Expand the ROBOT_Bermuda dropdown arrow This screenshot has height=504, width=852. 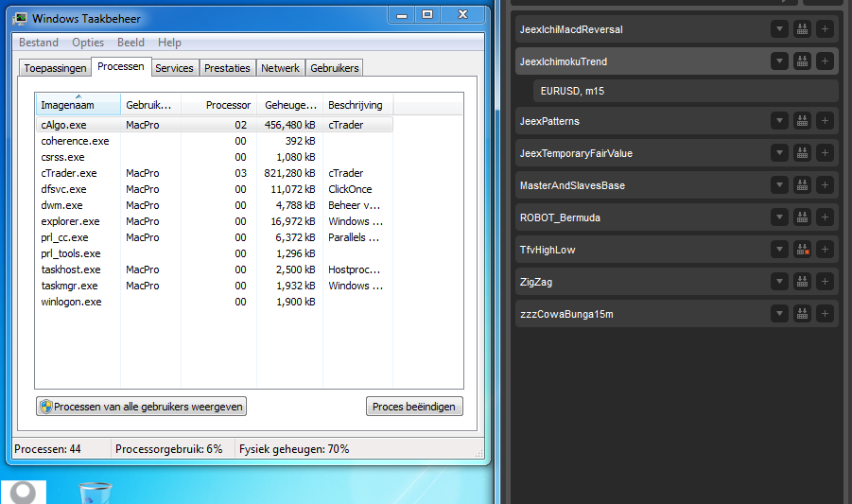pyautogui.click(x=780, y=217)
